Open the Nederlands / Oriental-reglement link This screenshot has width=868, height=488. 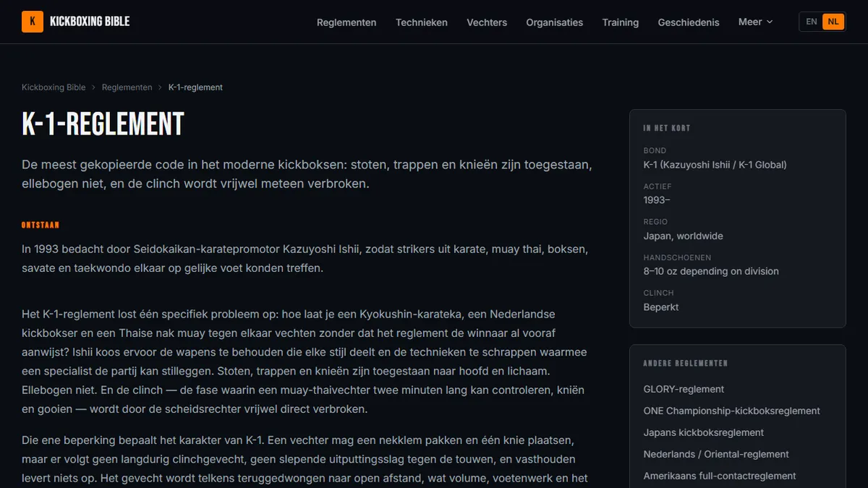(716, 454)
